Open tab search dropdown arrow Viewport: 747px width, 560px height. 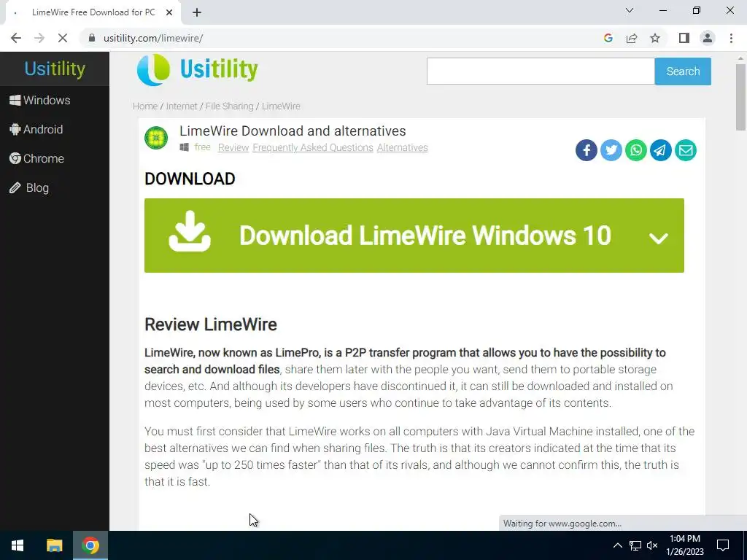pyautogui.click(x=630, y=10)
